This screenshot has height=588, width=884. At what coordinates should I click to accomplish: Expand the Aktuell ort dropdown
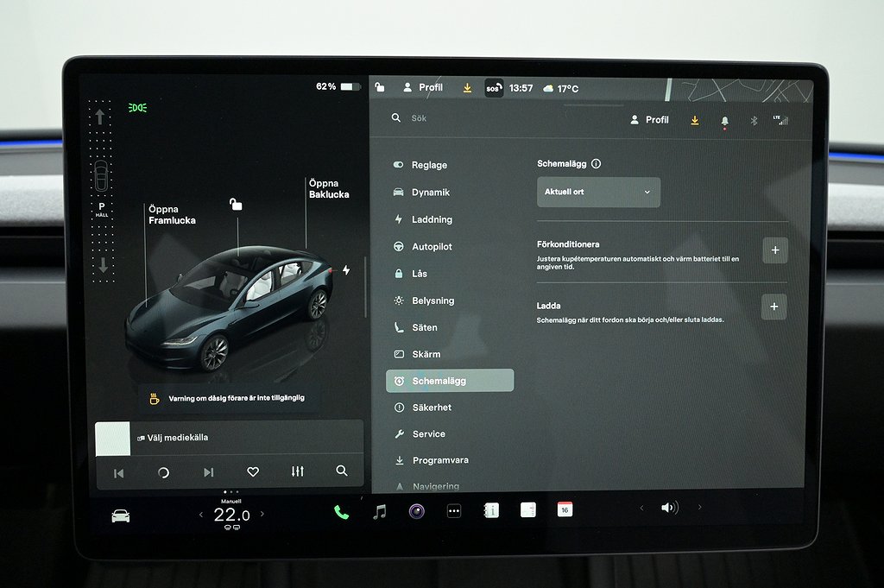(x=598, y=192)
